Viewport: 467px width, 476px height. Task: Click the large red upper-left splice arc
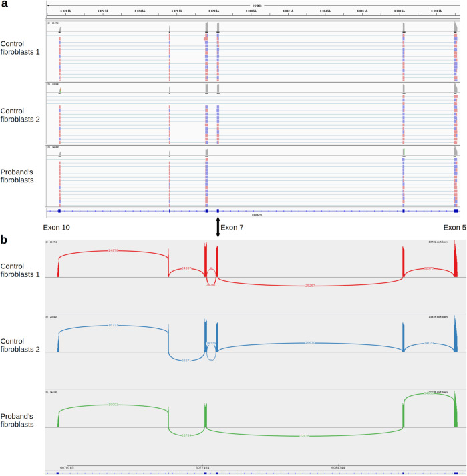point(114,250)
